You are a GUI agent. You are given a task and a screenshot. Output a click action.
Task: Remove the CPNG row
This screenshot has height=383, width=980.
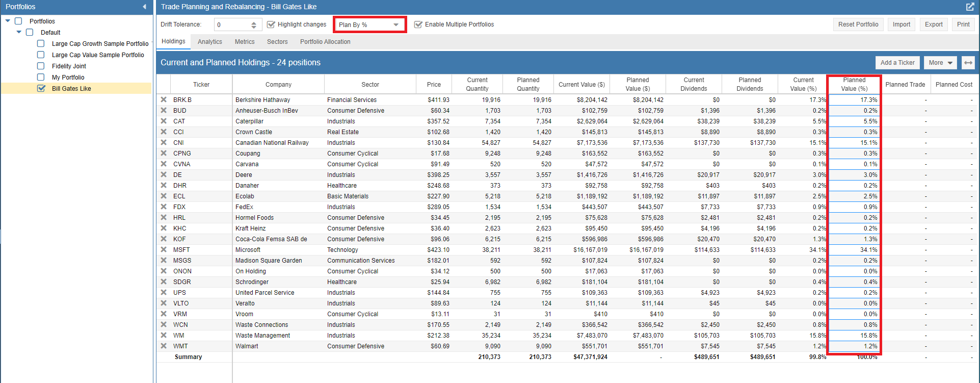164,153
